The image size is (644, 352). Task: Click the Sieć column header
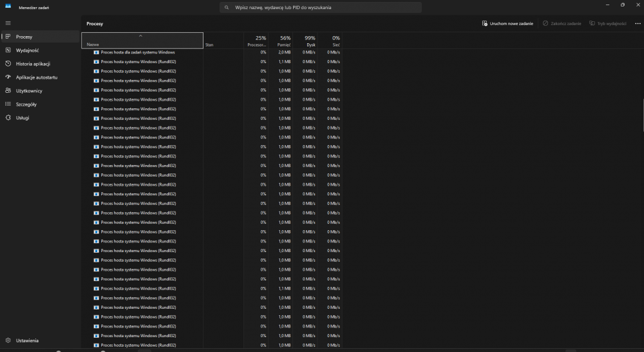pyautogui.click(x=331, y=41)
